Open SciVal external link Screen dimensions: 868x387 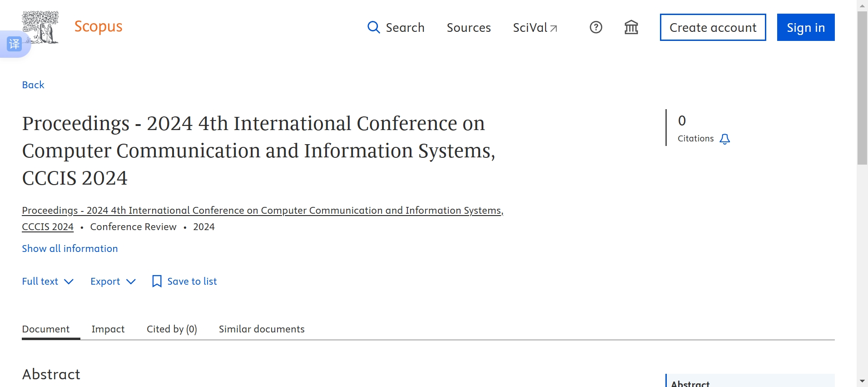535,28
